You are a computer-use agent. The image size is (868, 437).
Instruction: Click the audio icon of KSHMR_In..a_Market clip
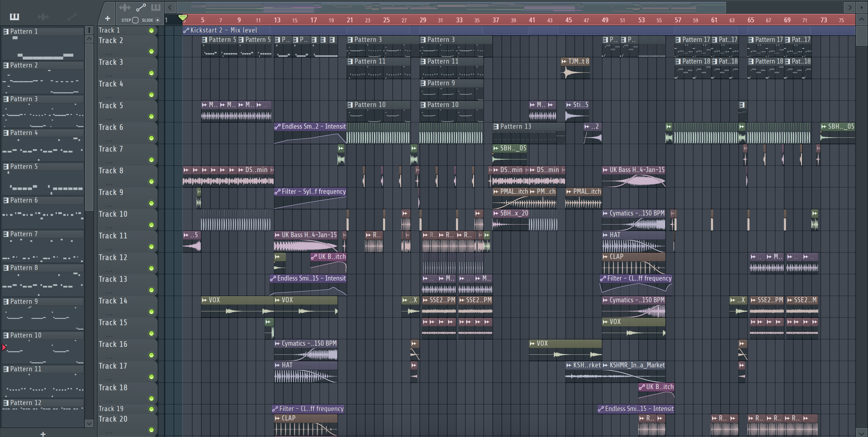coord(605,365)
